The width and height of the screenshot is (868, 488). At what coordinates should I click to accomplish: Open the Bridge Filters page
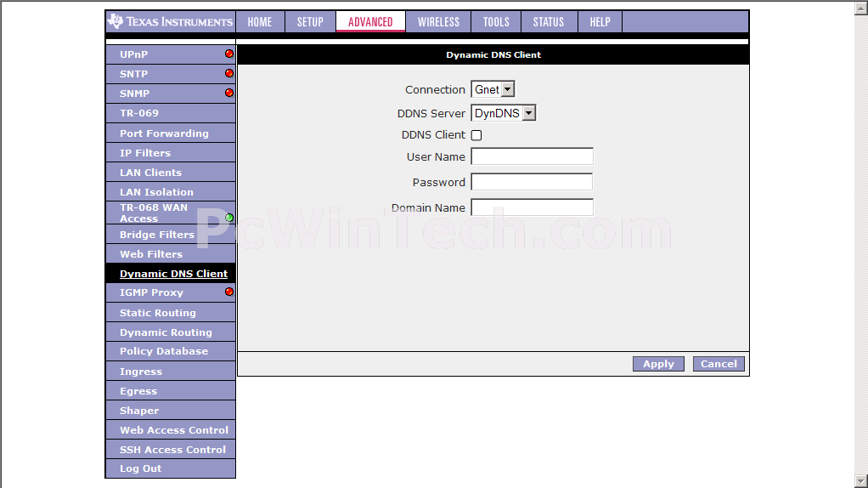(x=171, y=235)
